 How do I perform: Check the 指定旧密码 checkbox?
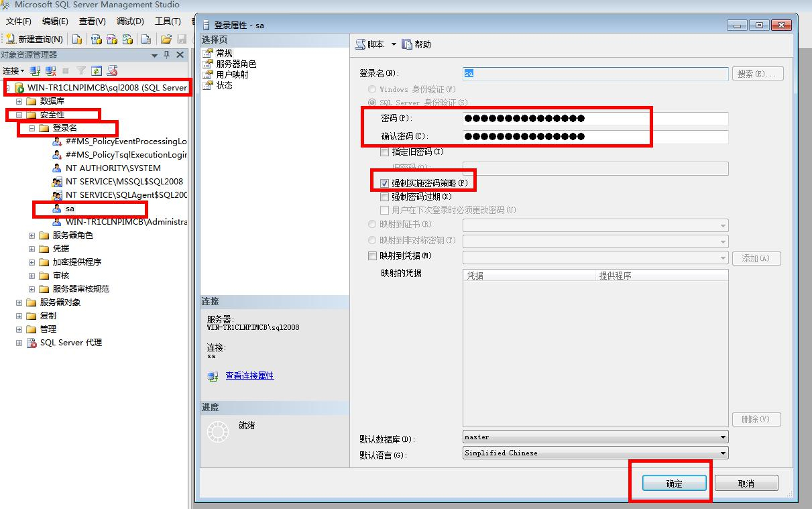coord(385,152)
